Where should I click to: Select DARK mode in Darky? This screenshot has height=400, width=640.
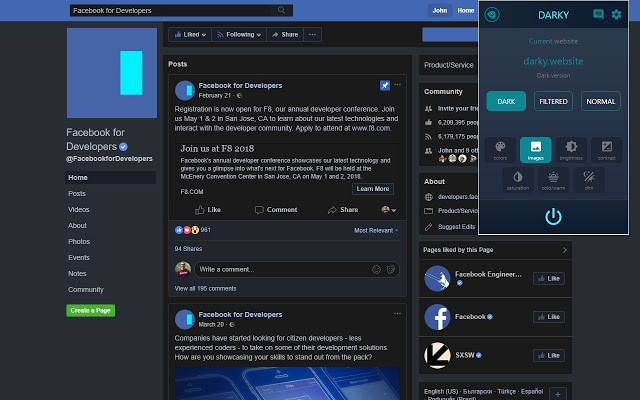[506, 101]
